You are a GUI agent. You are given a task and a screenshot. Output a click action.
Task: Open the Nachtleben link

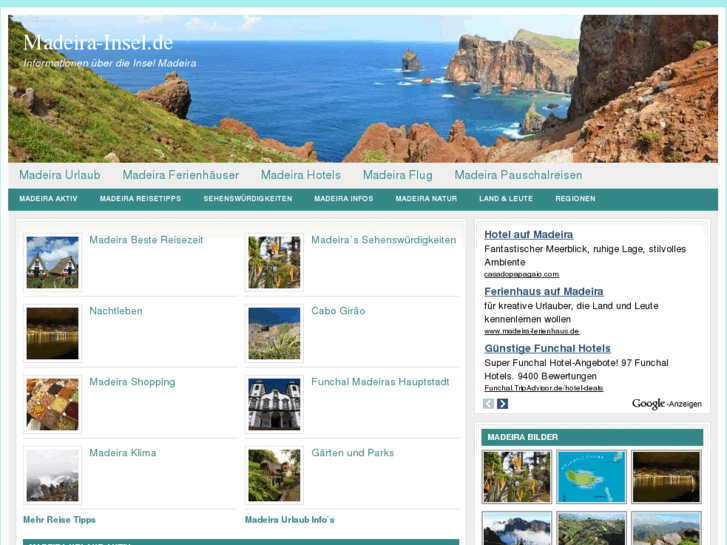[116, 311]
